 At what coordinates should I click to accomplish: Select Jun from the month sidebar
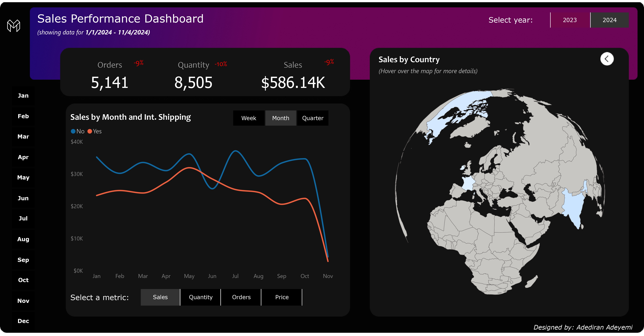[x=23, y=198]
